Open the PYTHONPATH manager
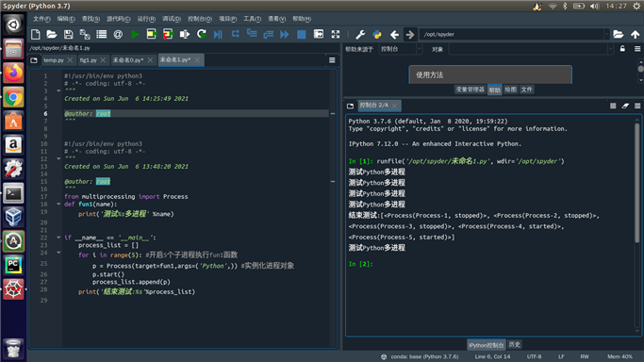The width and height of the screenshot is (644, 362). click(x=376, y=35)
